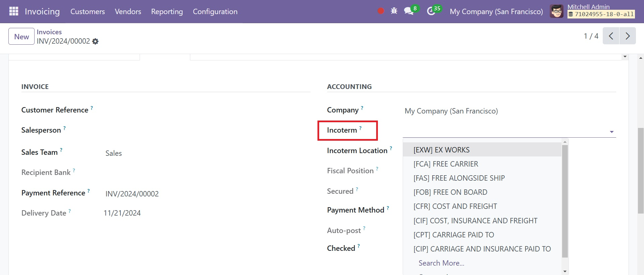The height and width of the screenshot is (275, 644).
Task: Click the Company value text
Action: coord(451,111)
